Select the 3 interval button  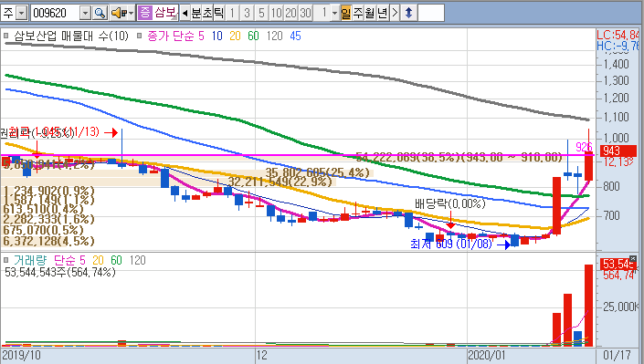[247, 13]
